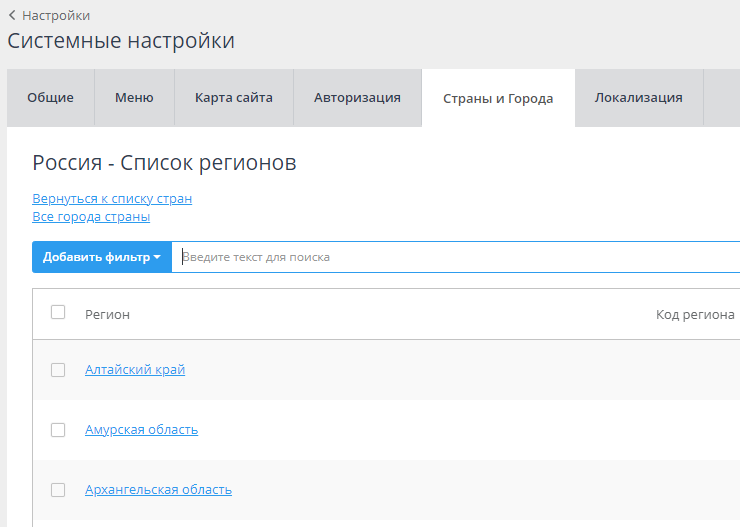This screenshot has width=740, height=527.
Task: Select the Страны и Города tab
Action: pyautogui.click(x=498, y=99)
